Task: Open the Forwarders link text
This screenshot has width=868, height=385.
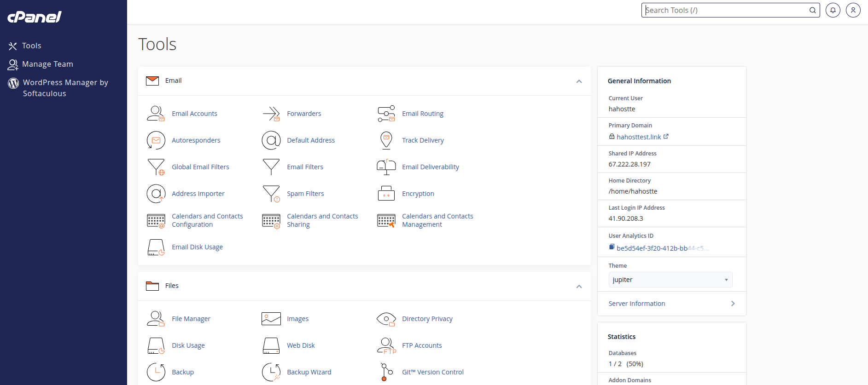Action: point(304,114)
